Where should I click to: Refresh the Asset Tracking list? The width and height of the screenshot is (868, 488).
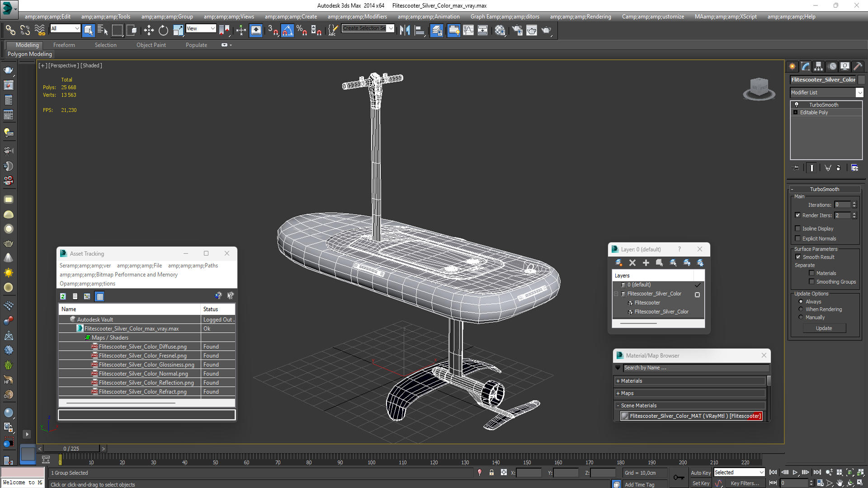point(63,296)
